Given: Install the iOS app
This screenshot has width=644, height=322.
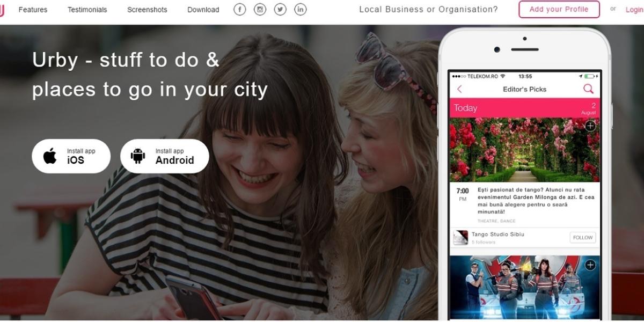Looking at the screenshot, I should pyautogui.click(x=71, y=156).
